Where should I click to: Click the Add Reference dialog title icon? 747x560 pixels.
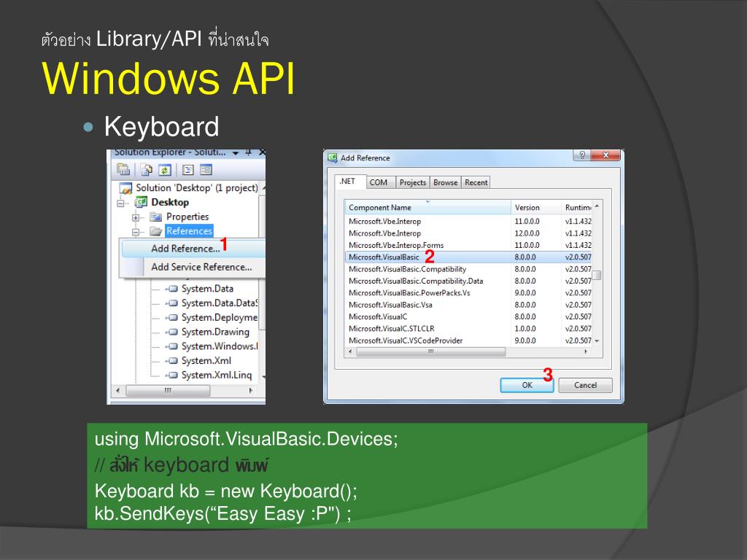pos(333,158)
